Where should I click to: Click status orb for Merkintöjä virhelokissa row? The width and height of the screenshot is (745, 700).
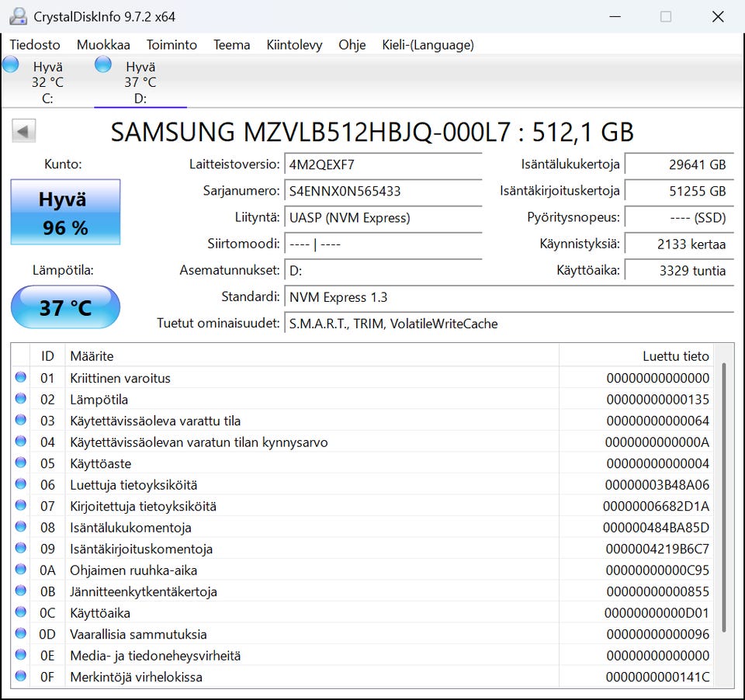tap(20, 677)
